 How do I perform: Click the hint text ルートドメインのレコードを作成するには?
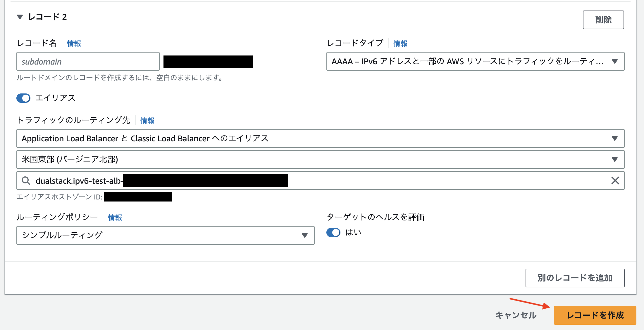tap(120, 78)
